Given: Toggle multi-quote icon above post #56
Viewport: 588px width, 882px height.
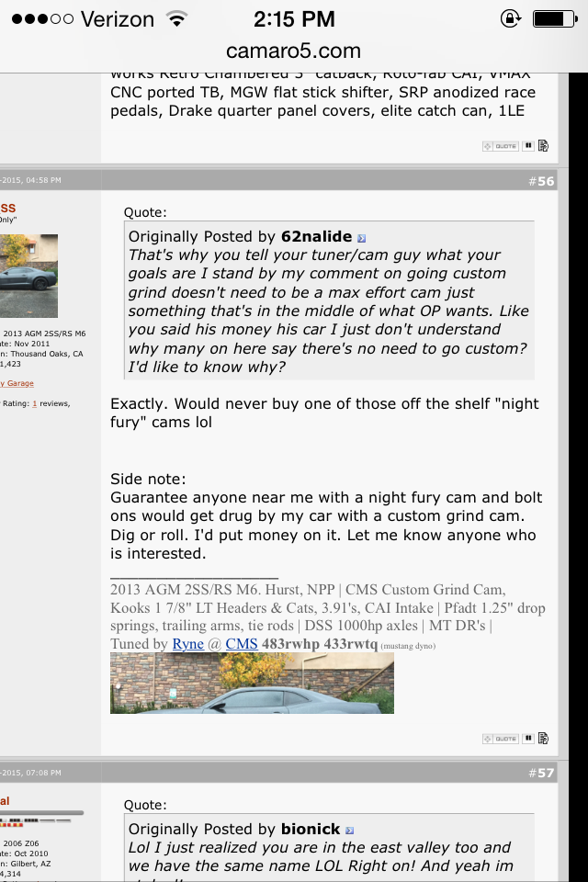Looking at the screenshot, I should point(528,145).
